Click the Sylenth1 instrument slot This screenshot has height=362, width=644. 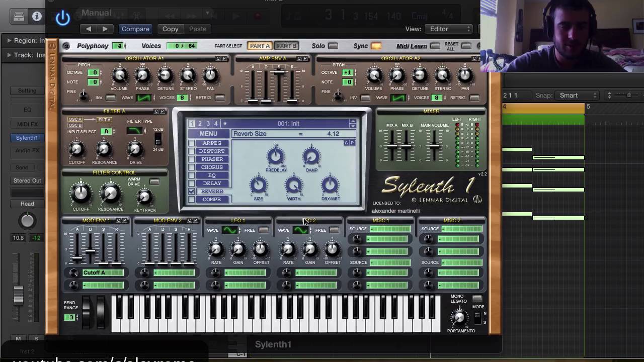point(27,138)
